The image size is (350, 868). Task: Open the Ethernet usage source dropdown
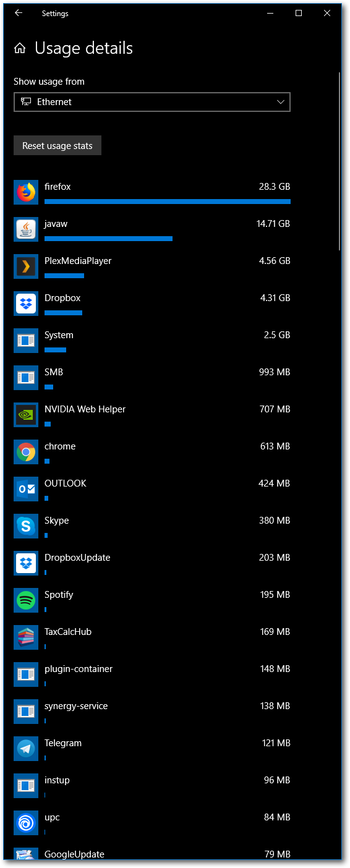pos(152,102)
